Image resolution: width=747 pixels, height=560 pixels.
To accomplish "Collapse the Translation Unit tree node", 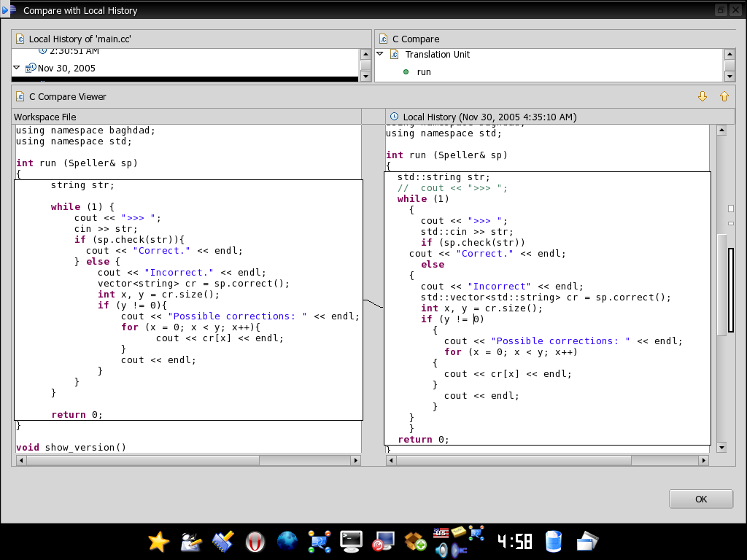I will [x=379, y=54].
